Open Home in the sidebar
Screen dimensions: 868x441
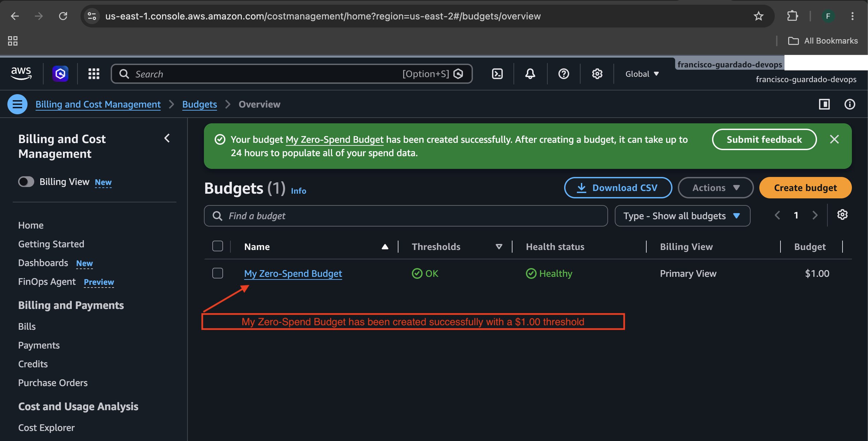tap(31, 225)
